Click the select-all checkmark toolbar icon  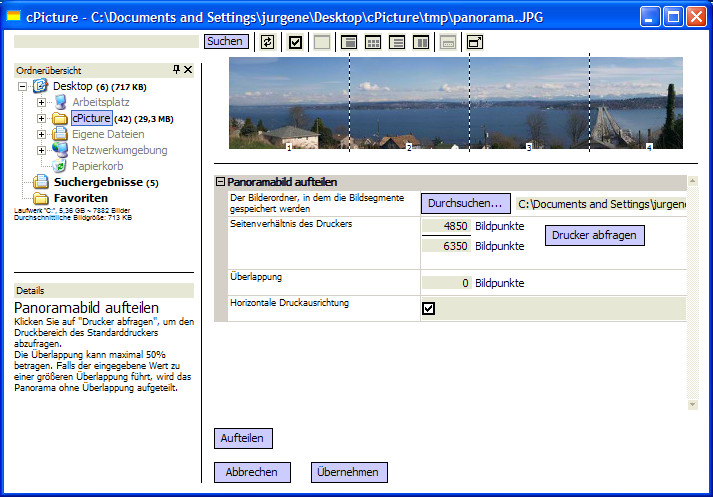click(295, 42)
